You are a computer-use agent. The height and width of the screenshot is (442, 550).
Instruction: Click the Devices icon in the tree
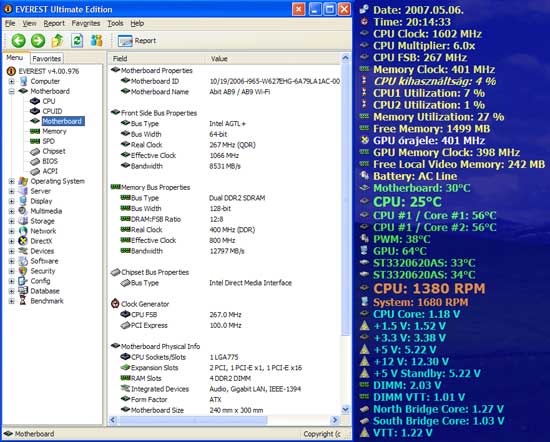tap(23, 251)
